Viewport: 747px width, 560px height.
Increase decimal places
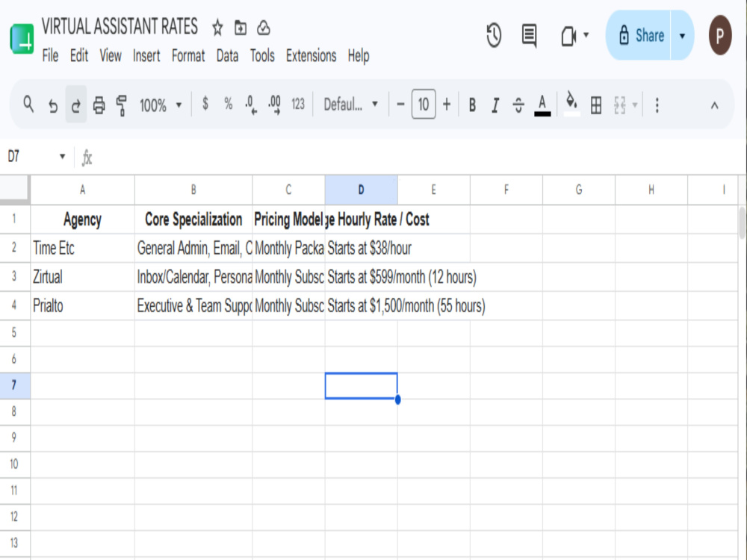tap(274, 105)
